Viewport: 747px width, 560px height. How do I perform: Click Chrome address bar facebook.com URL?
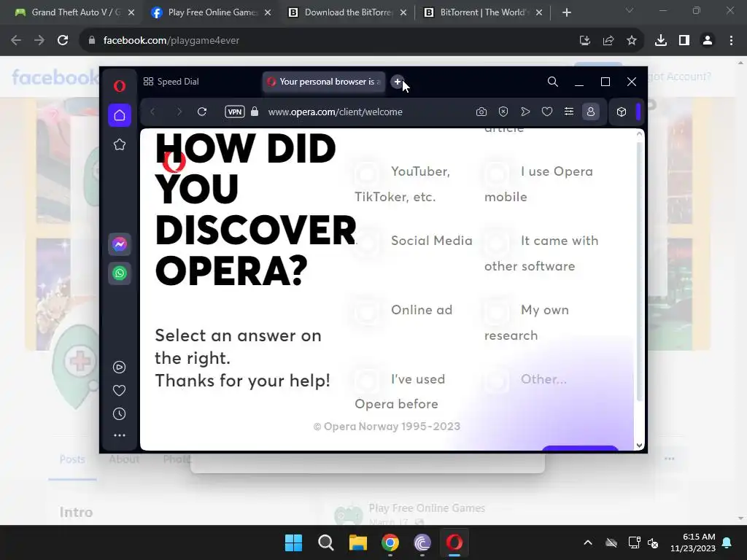point(171,41)
